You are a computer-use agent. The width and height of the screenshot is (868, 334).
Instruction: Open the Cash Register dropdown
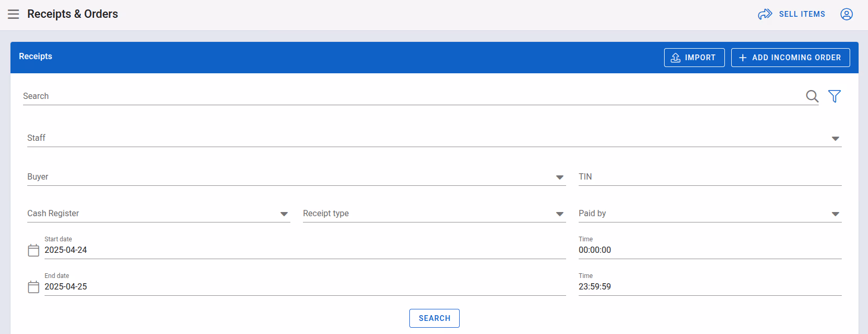point(159,214)
